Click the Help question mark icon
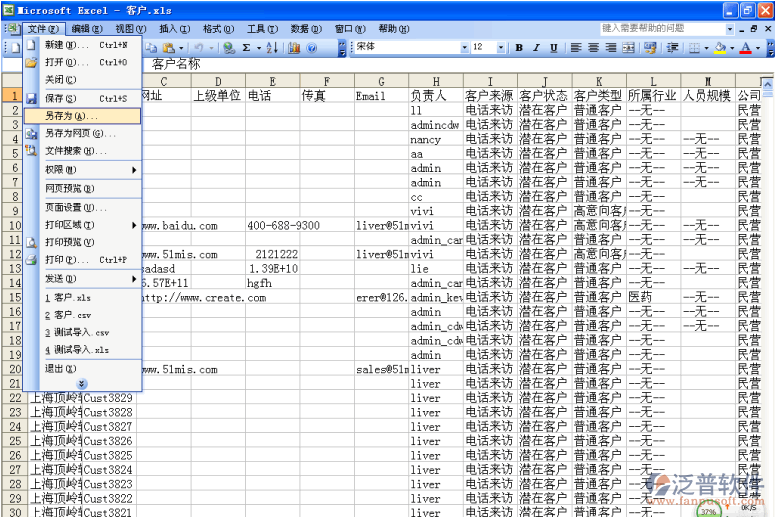The height and width of the screenshot is (517, 775). click(312, 48)
